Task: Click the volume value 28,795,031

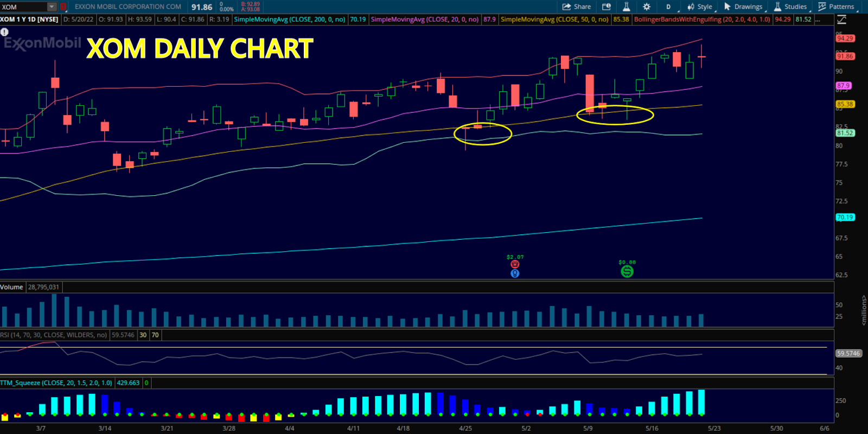Action: (43, 287)
